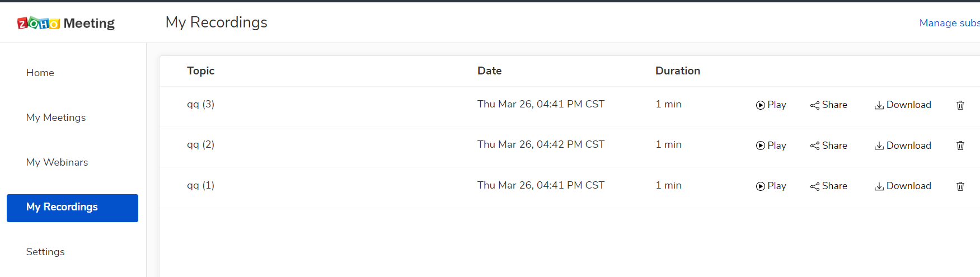Play the qq (3) recording

click(x=771, y=105)
